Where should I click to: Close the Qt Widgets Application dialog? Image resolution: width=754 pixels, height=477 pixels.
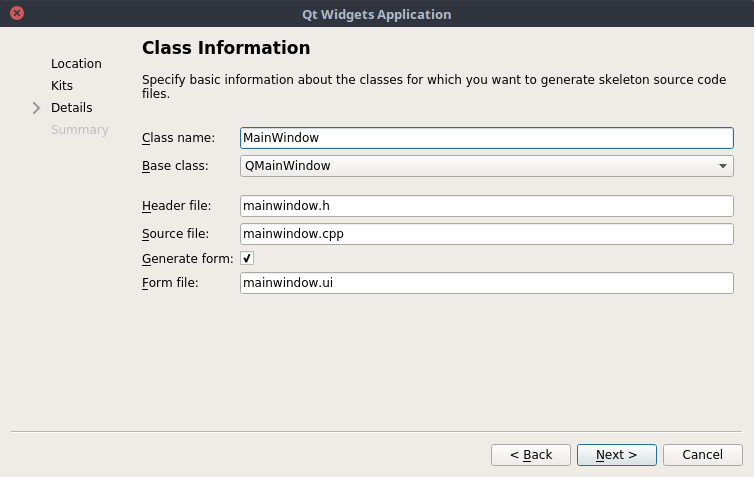coord(17,14)
